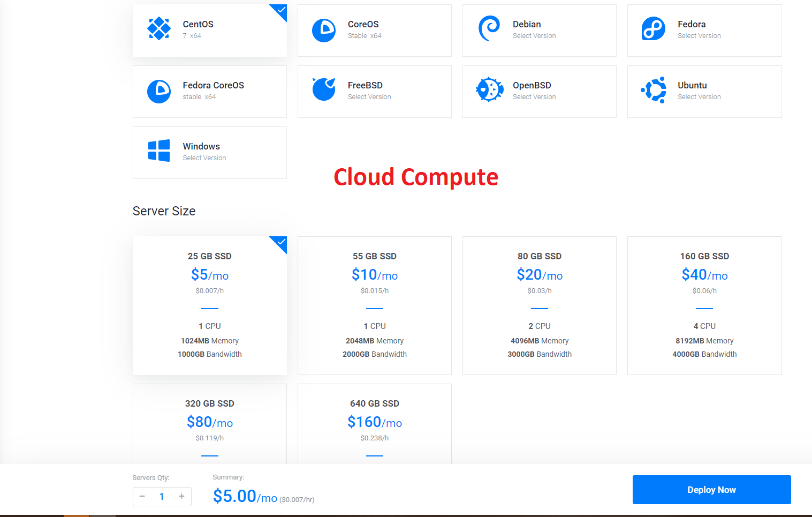Select the 55 GB SSD server size

(374, 305)
